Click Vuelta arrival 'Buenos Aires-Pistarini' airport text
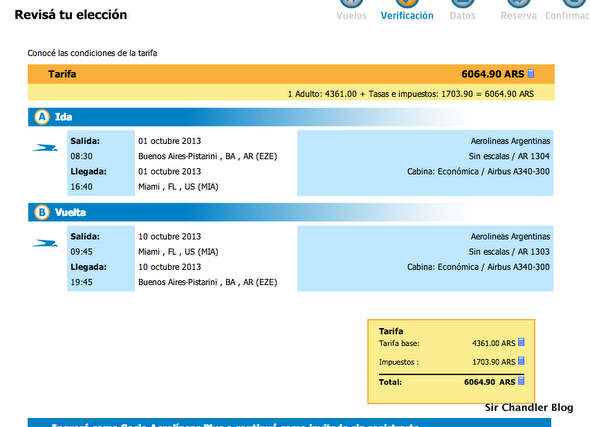 click(207, 282)
